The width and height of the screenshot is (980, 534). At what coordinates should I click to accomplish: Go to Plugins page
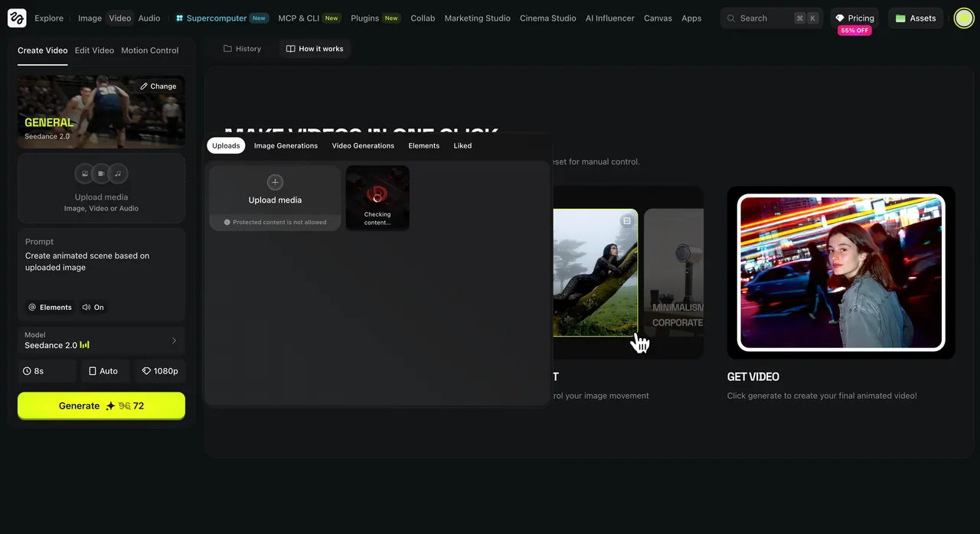(x=375, y=18)
